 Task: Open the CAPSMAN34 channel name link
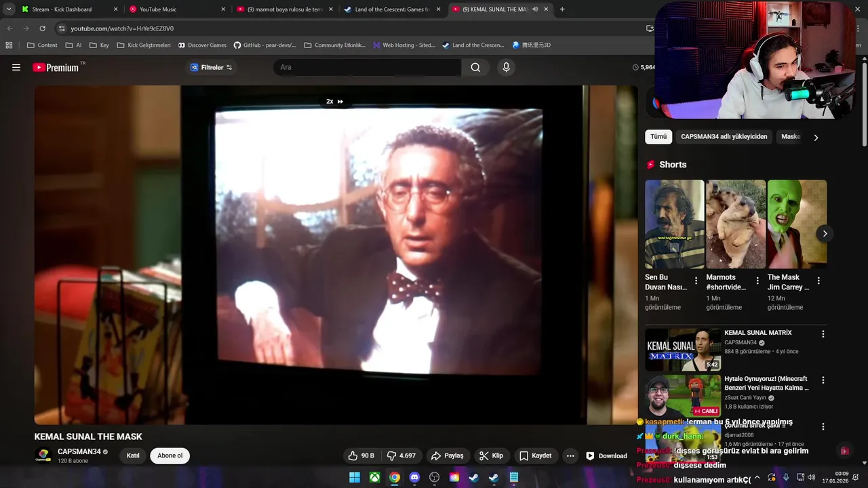pos(79,451)
